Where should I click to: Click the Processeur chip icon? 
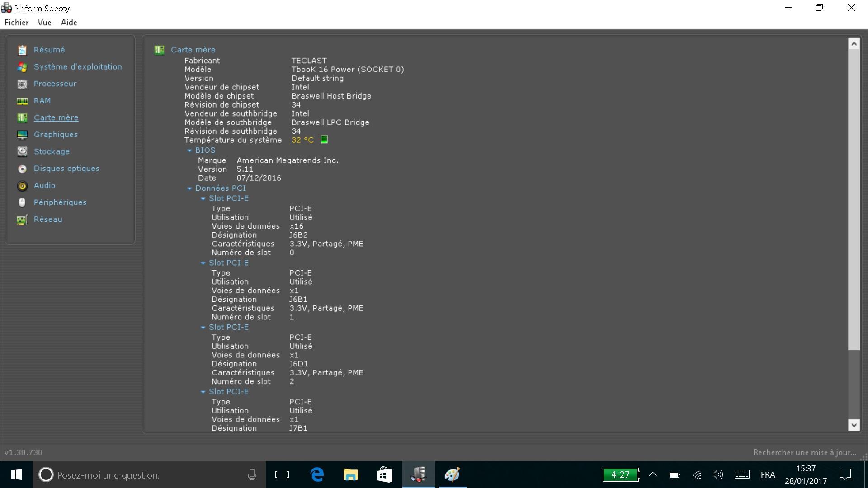[22, 84]
